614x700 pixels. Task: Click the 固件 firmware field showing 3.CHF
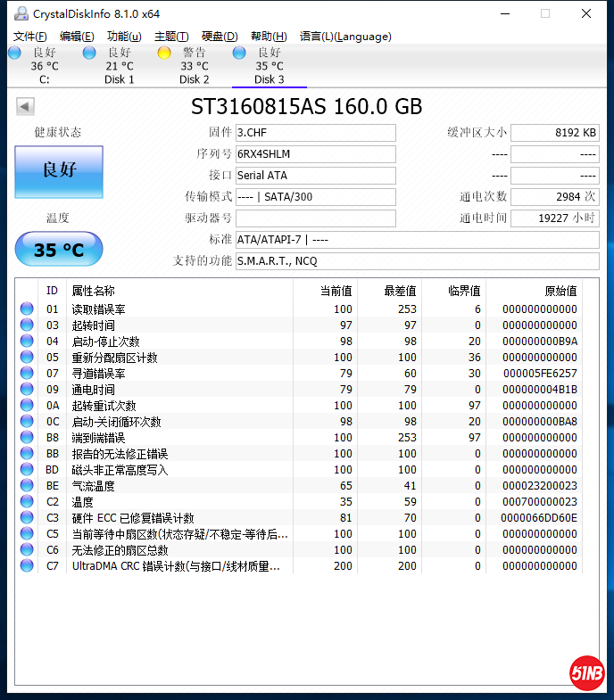pos(315,133)
